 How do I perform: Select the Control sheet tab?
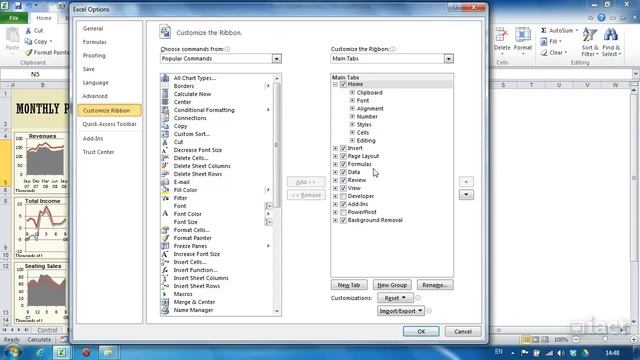(x=47, y=330)
